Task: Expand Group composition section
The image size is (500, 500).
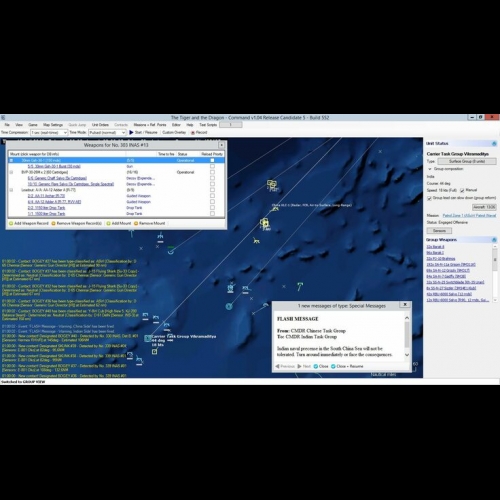Action: tap(430, 169)
